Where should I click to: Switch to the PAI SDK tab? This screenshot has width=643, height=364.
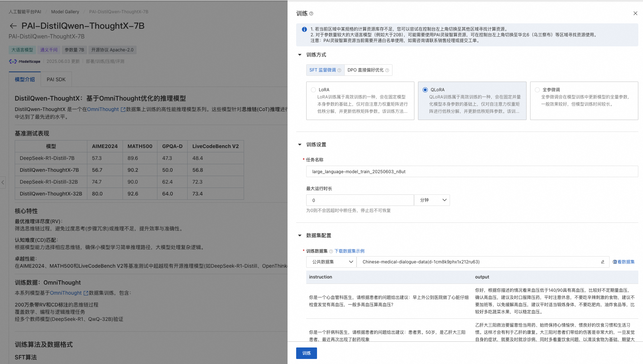tap(56, 79)
